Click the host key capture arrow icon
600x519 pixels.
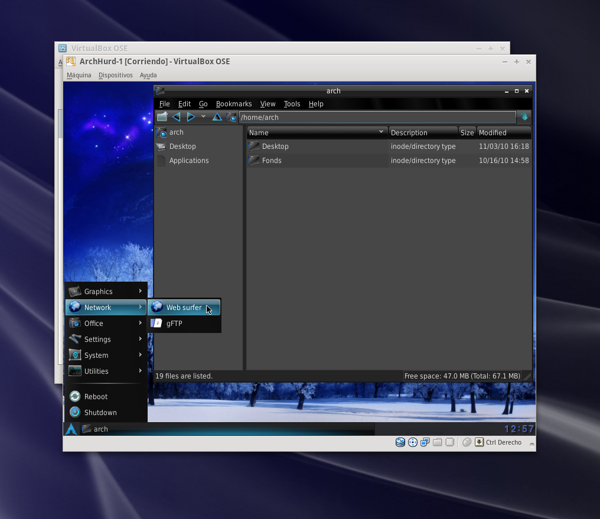479,442
